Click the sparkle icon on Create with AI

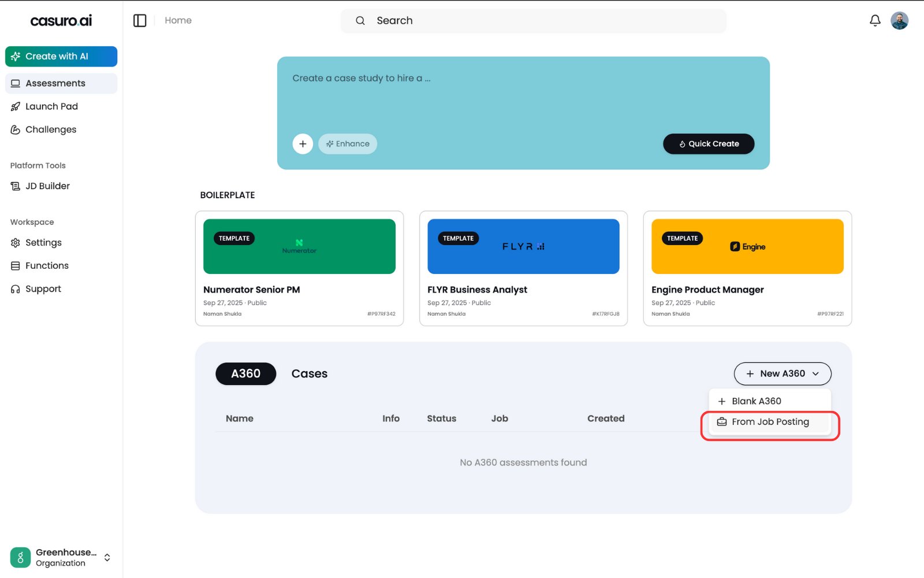[16, 57]
